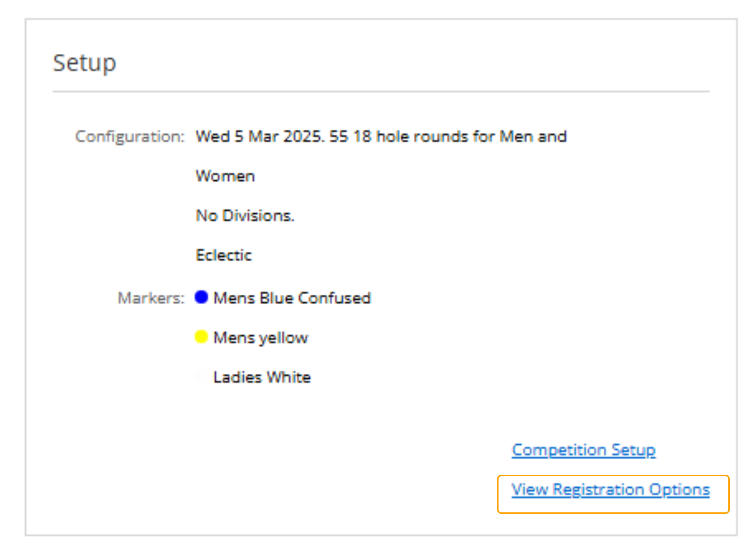Select the Ladies White marker label
Viewport: 756px width, 546px height.
click(262, 377)
